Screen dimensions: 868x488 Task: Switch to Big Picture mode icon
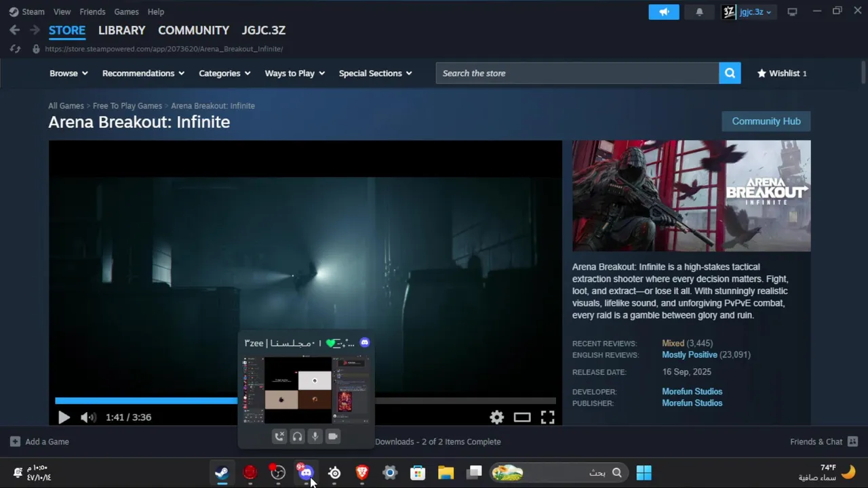click(792, 12)
